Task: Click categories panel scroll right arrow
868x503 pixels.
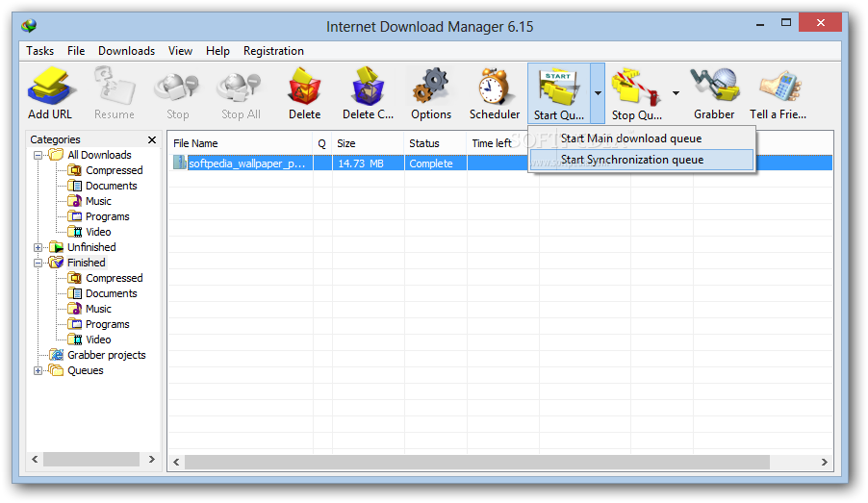Action: pos(152,460)
